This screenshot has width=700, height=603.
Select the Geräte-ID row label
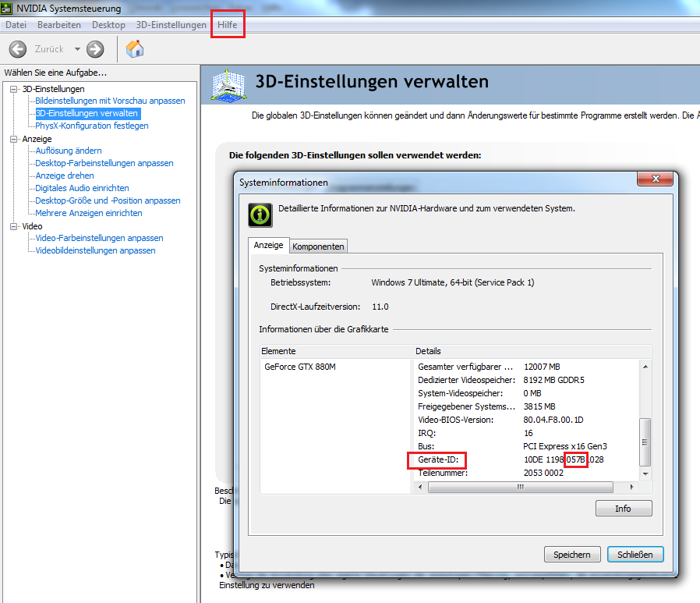click(x=438, y=459)
